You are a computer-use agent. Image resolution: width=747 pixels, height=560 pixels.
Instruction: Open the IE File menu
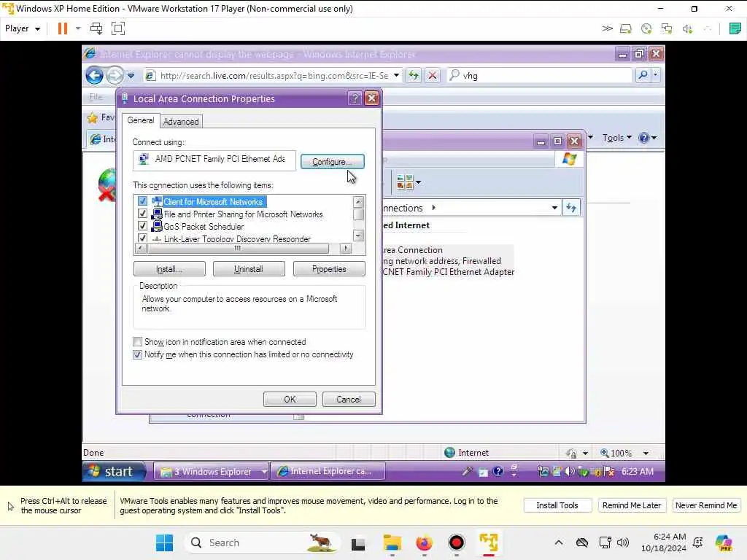(x=96, y=97)
